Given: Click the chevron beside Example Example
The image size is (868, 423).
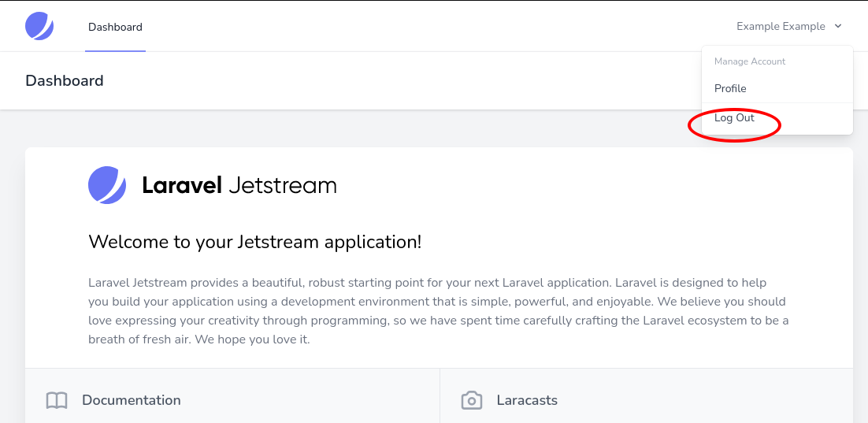Looking at the screenshot, I should [x=838, y=26].
